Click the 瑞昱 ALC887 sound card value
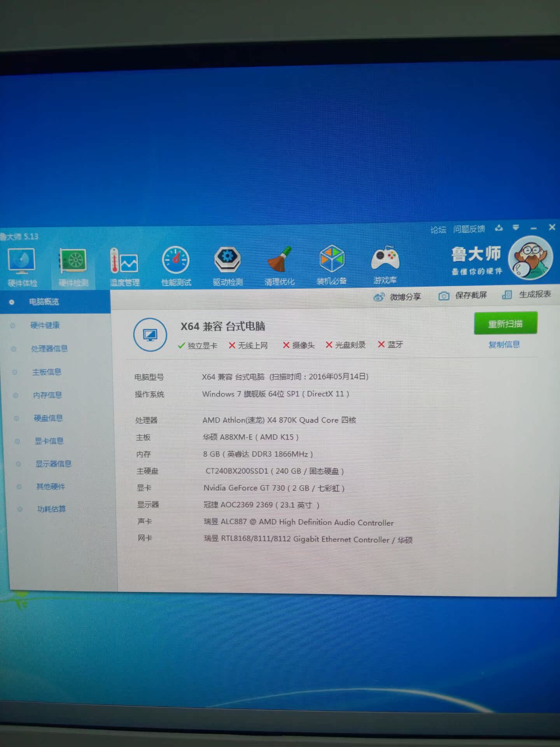This screenshot has height=747, width=560. [299, 522]
